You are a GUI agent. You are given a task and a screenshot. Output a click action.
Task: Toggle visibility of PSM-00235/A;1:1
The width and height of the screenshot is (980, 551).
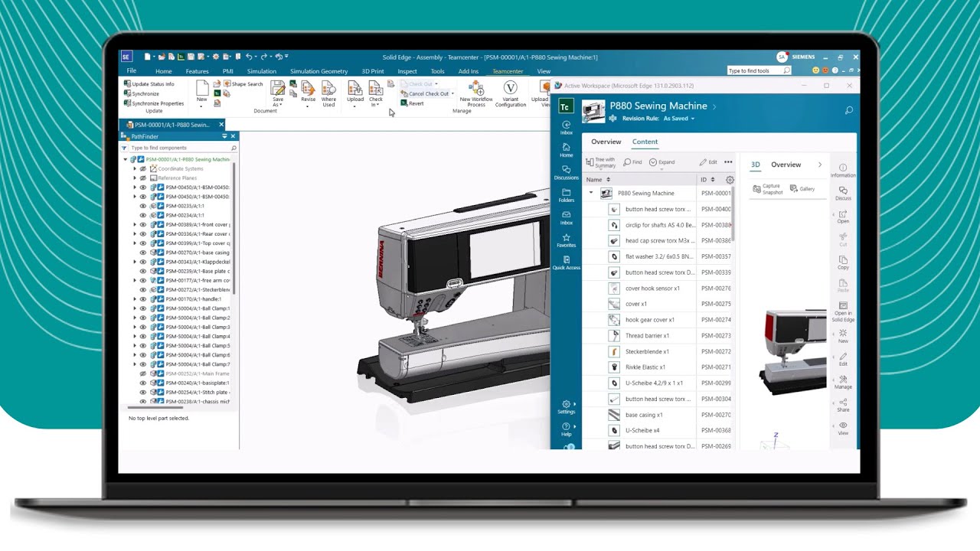[x=142, y=206]
